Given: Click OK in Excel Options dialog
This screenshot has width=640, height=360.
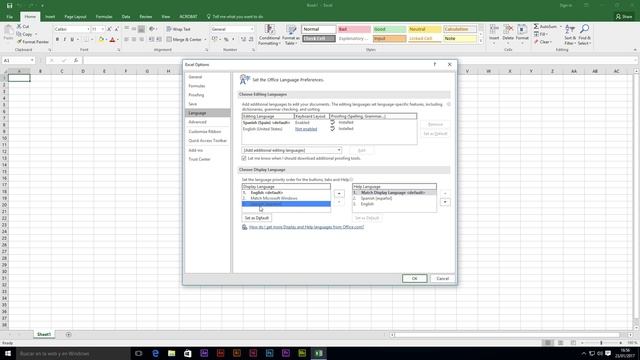Looking at the screenshot, I should point(414,278).
